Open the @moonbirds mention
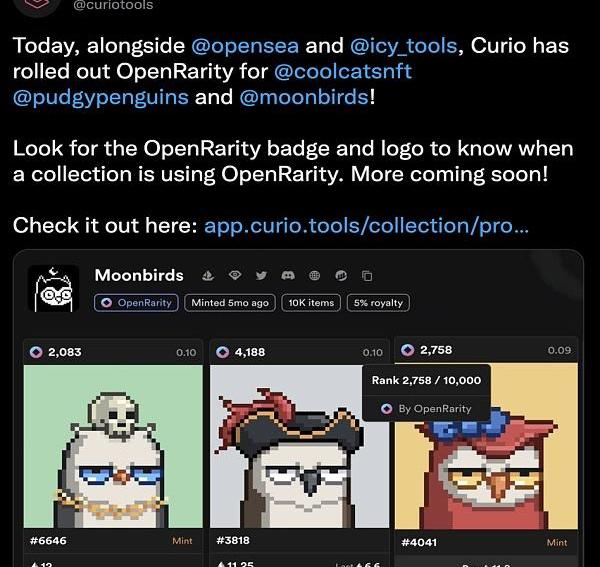Image resolution: width=600 pixels, height=567 pixels. point(304,97)
